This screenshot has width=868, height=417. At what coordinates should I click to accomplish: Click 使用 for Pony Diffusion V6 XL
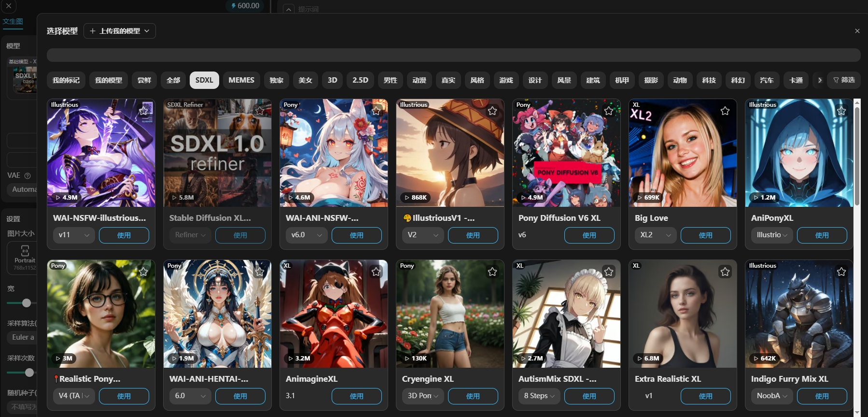pos(589,235)
